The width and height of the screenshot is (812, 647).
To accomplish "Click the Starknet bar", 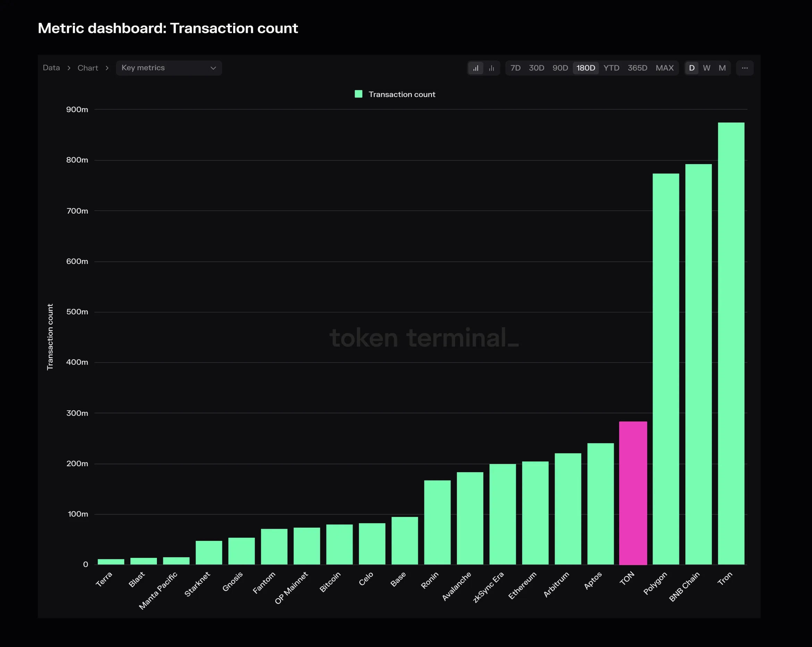I will pos(209,553).
